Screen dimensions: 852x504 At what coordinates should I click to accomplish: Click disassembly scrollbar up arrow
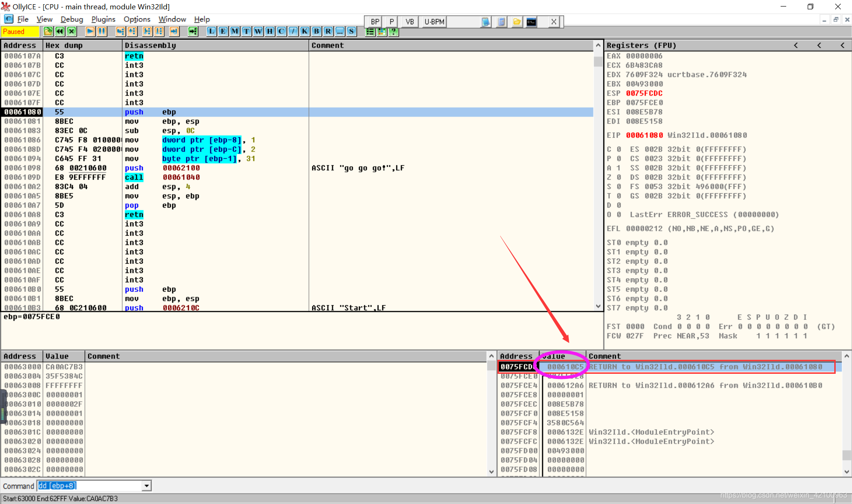click(x=598, y=45)
